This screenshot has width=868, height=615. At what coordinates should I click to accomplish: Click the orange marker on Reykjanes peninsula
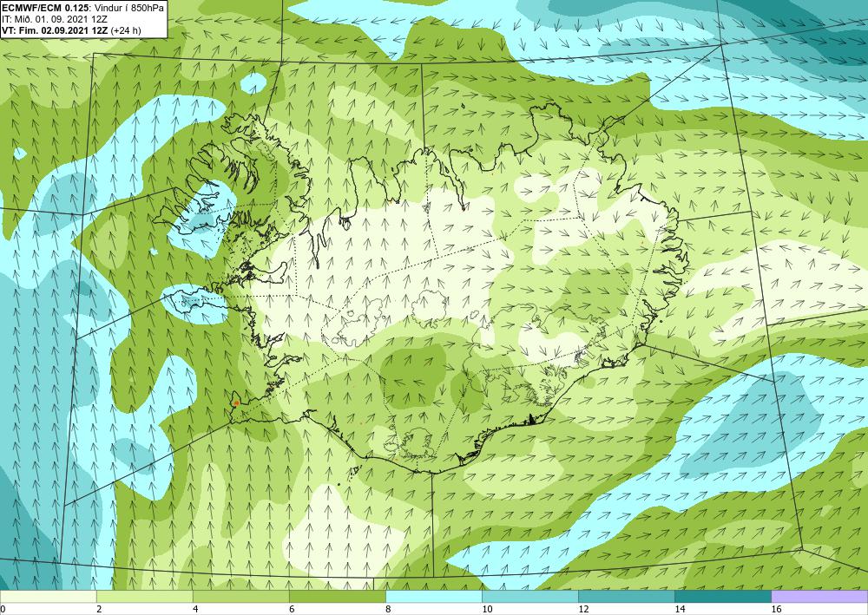click(236, 402)
